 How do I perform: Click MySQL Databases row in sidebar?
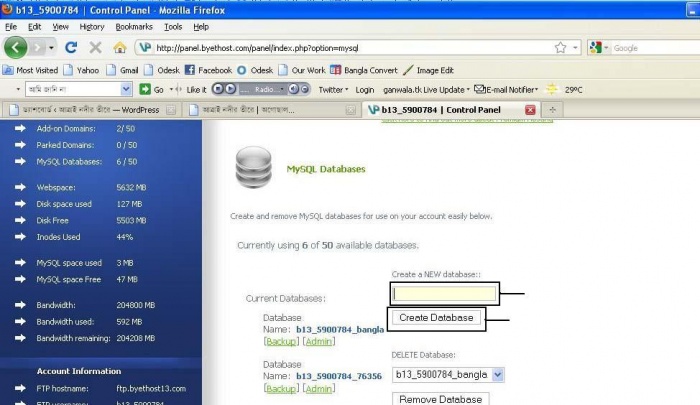(x=76, y=162)
